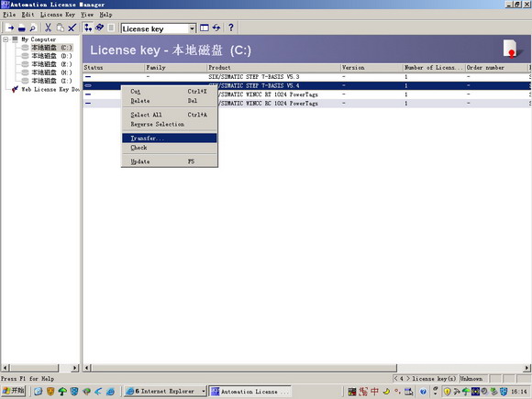Sort by the Order number column header
Screen dimensions: 532x399
pos(497,68)
